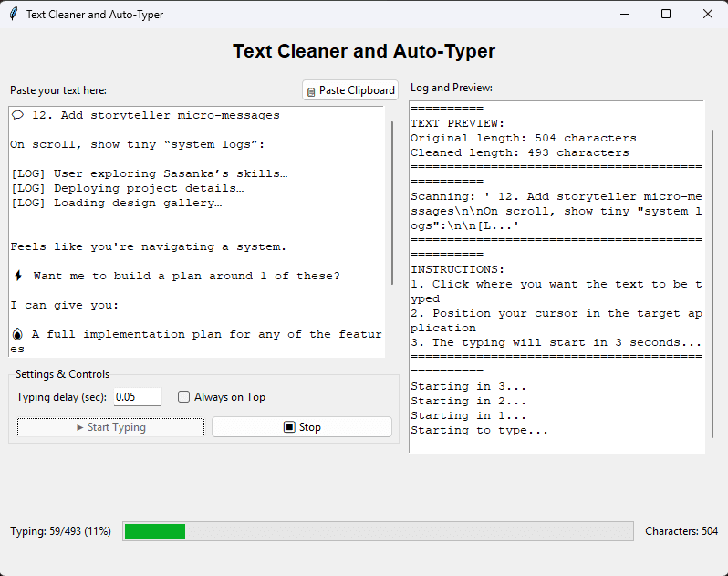Image resolution: width=728 pixels, height=576 pixels.
Task: Click the 'Starting in 3...' log line
Action: [x=468, y=386]
